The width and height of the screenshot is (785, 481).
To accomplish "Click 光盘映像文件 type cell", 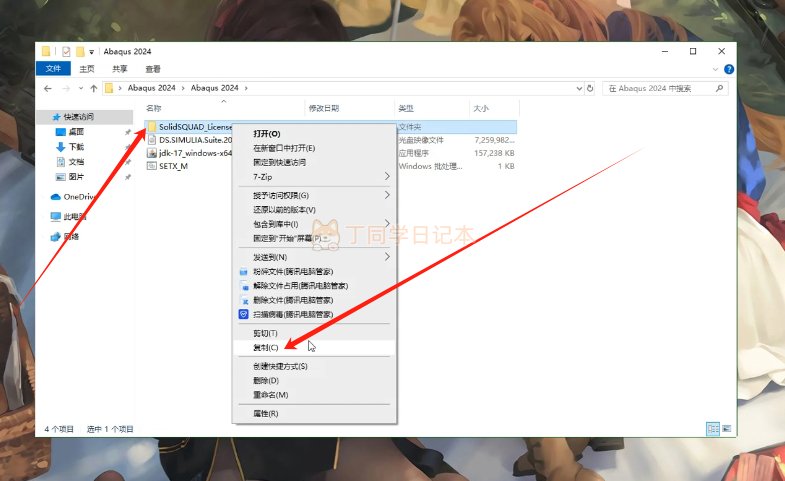I will pos(421,140).
